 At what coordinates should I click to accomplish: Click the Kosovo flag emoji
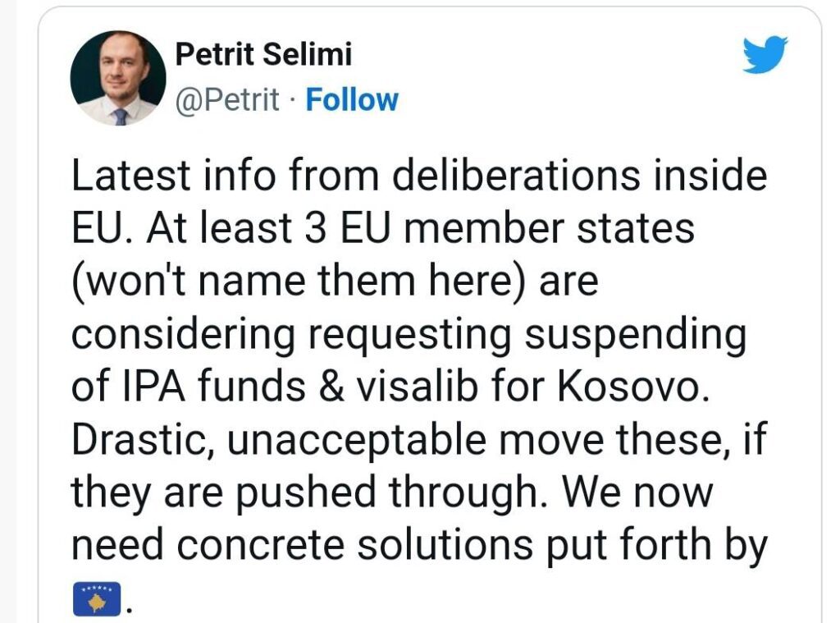click(97, 598)
